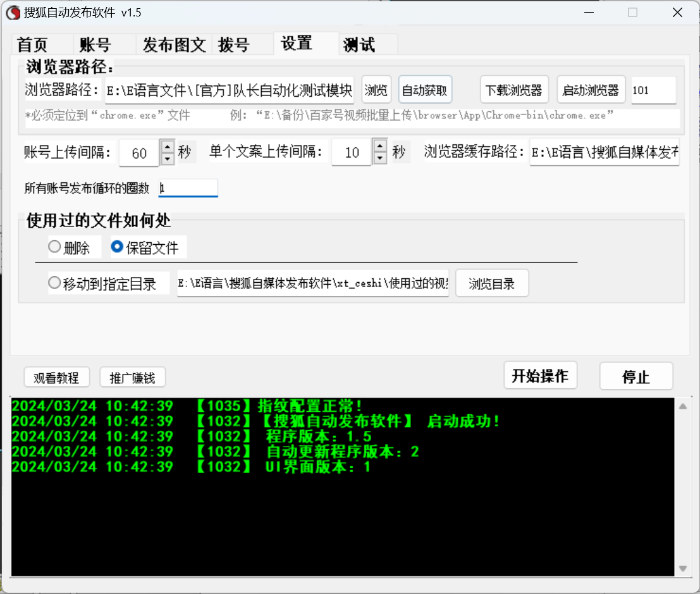The image size is (700, 594).
Task: Decrease 账号上传间隔 with down arrow
Action: coord(167,159)
